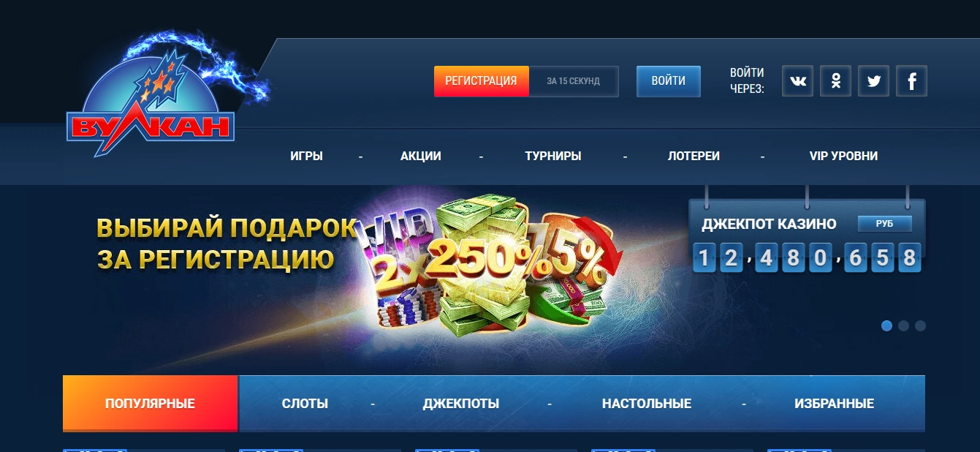
Task: Select the first banner slide dot
Action: tap(886, 325)
